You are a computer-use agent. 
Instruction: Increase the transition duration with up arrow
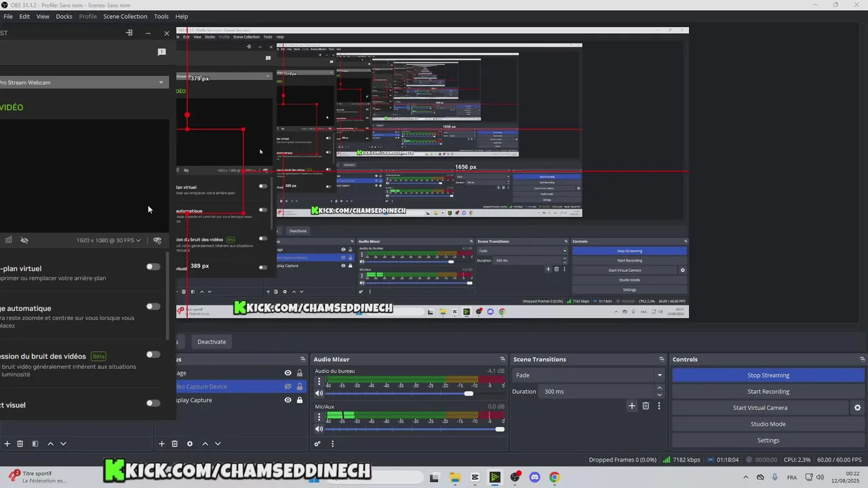pos(659,388)
